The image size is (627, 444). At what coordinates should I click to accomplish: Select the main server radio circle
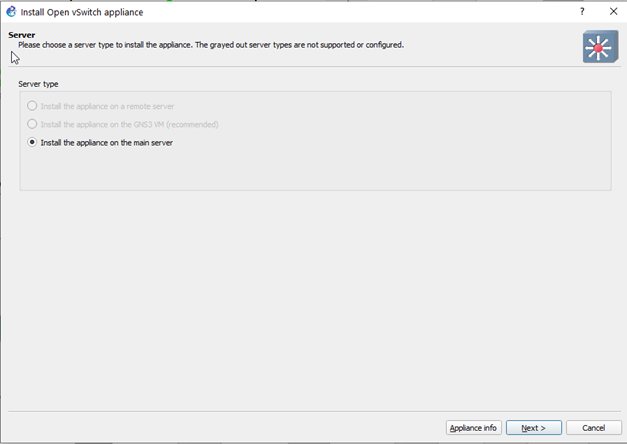pyautogui.click(x=32, y=142)
